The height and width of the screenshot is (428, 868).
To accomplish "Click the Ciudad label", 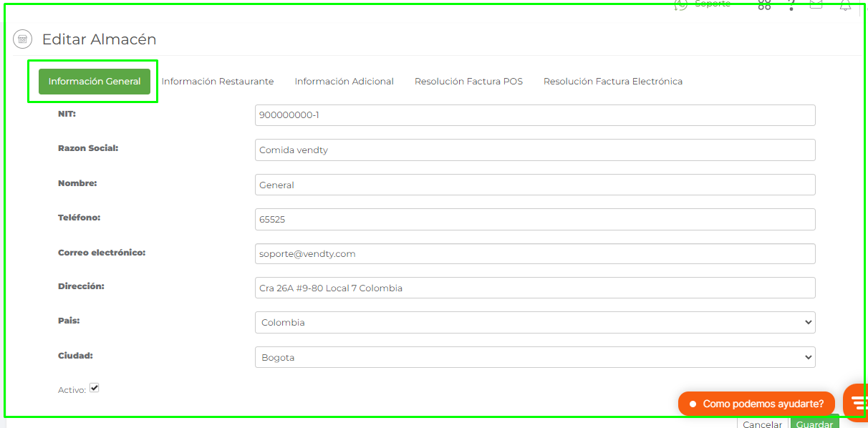I will click(76, 355).
